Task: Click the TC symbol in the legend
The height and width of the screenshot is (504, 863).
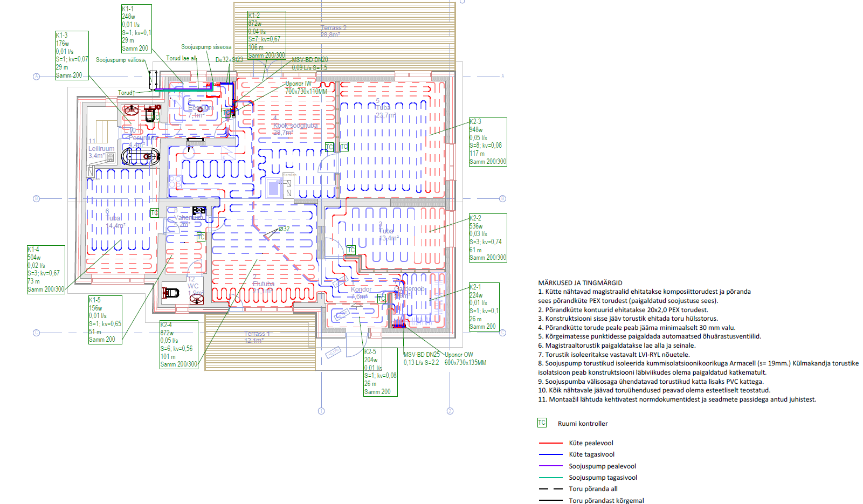Action: [542, 423]
